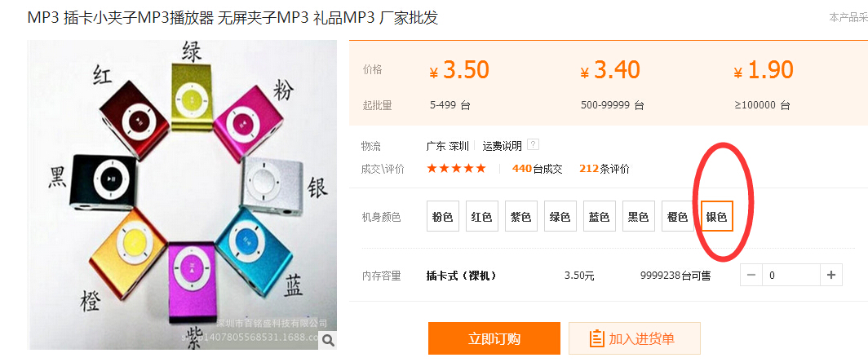The image size is (868, 362).
Task: Click the magnifier zoom icon on product image
Action: 328,341
